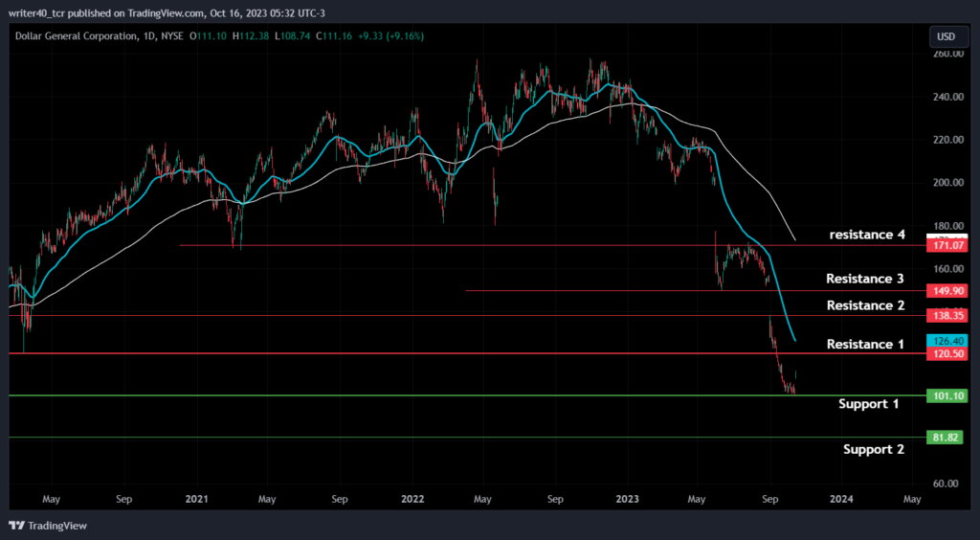Screen dimensions: 980x540
Task: Click the Support 2 text label
Action: click(873, 449)
